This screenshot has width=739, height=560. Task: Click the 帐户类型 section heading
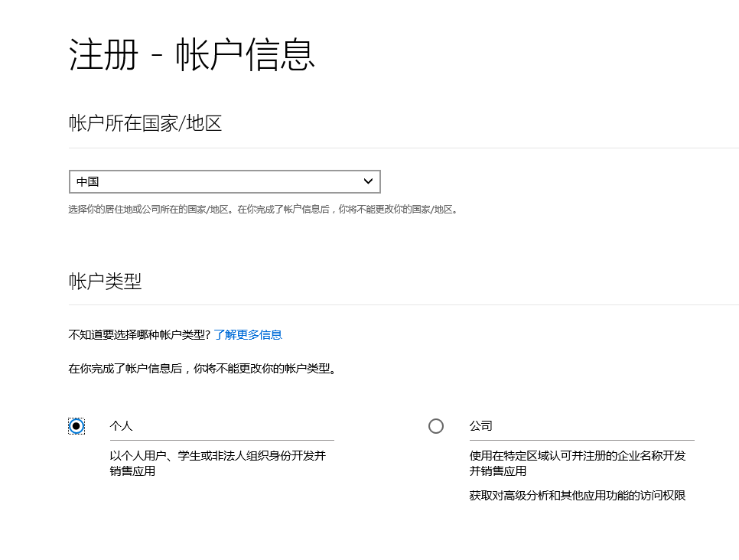point(105,281)
